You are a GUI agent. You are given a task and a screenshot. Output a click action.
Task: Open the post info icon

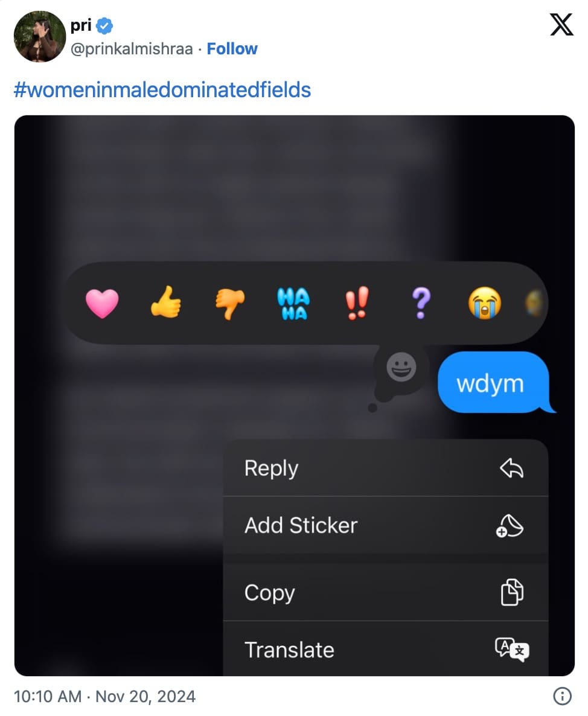click(x=561, y=696)
